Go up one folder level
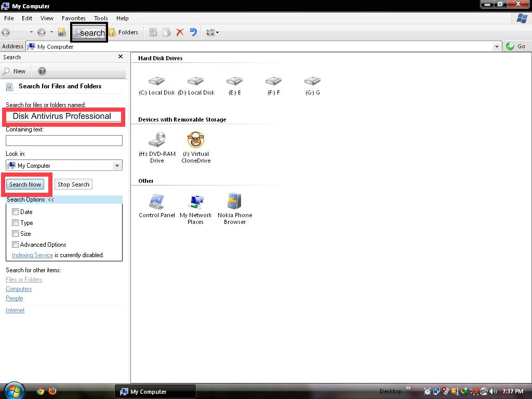The image size is (532, 399). pyautogui.click(x=62, y=33)
